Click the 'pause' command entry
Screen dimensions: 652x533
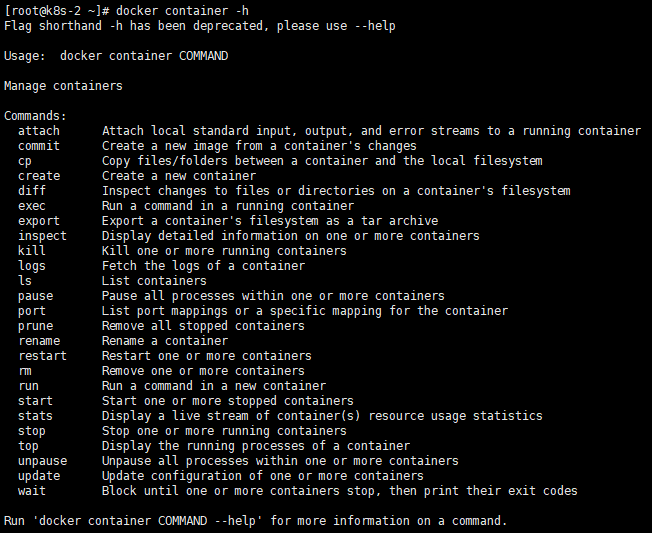[x=36, y=296]
